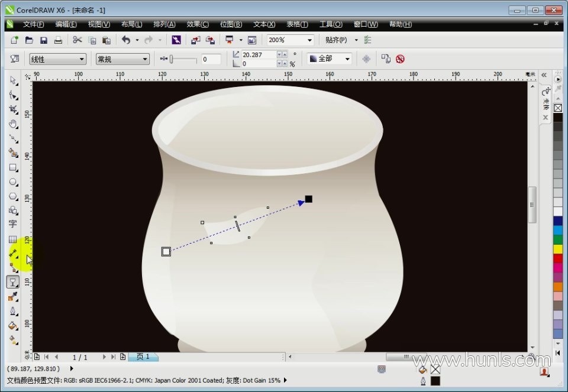568x392 pixels.
Task: Open the 效果(C) menu
Action: [198, 24]
